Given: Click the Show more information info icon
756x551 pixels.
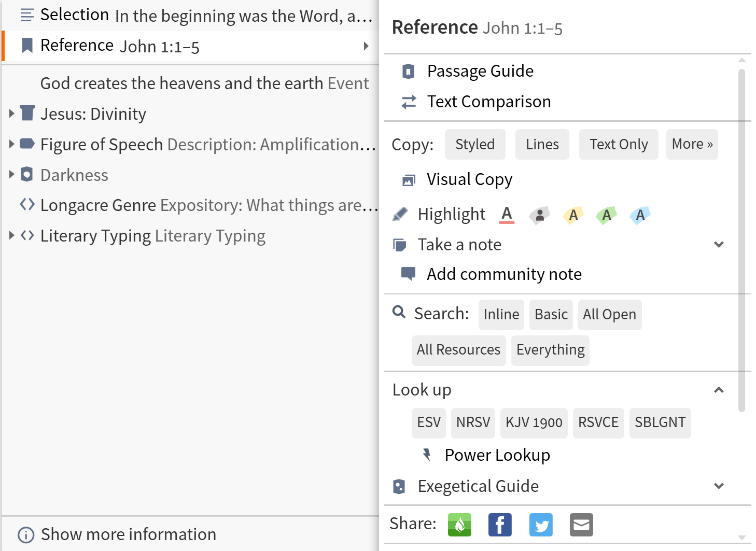Looking at the screenshot, I should [26, 534].
